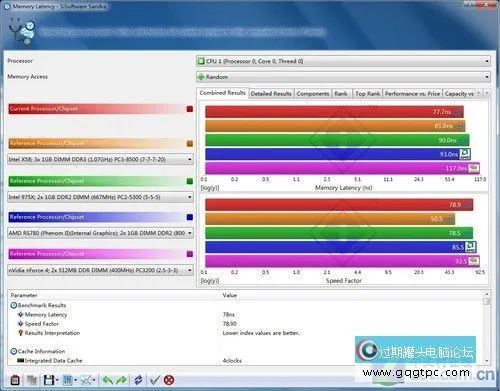The height and width of the screenshot is (391, 500).
Task: Click the green CPU icon in Processor combo
Action: (201, 61)
